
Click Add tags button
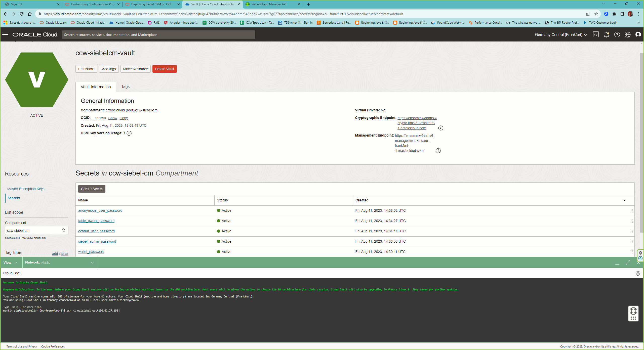[109, 69]
